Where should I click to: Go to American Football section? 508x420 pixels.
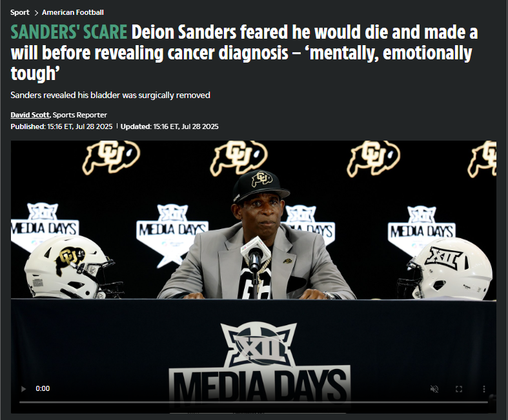click(73, 12)
